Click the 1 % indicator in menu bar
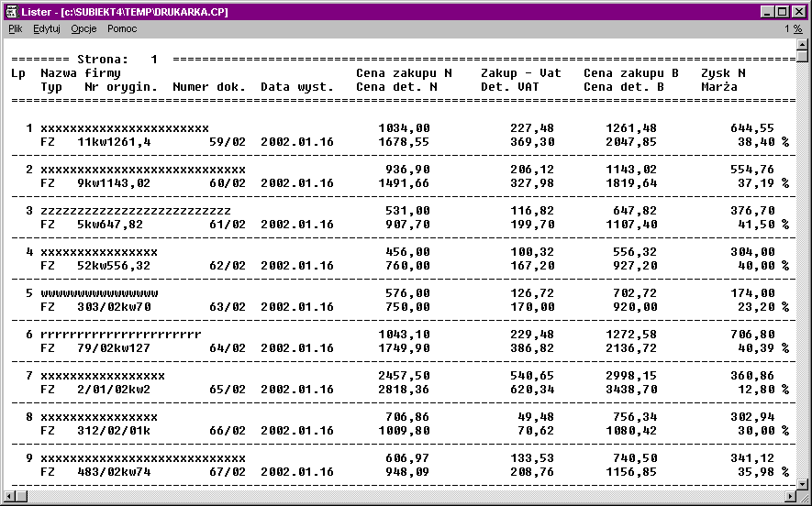 point(793,29)
